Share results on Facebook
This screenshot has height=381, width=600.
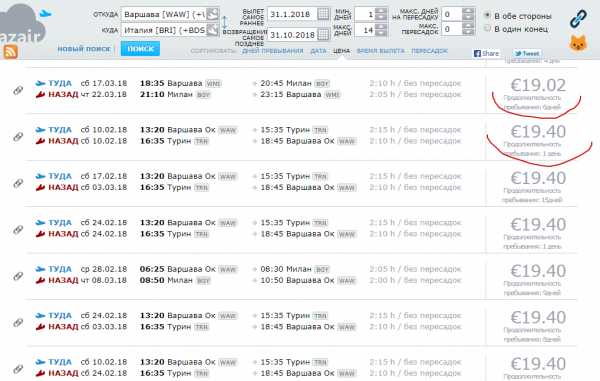tap(486, 54)
